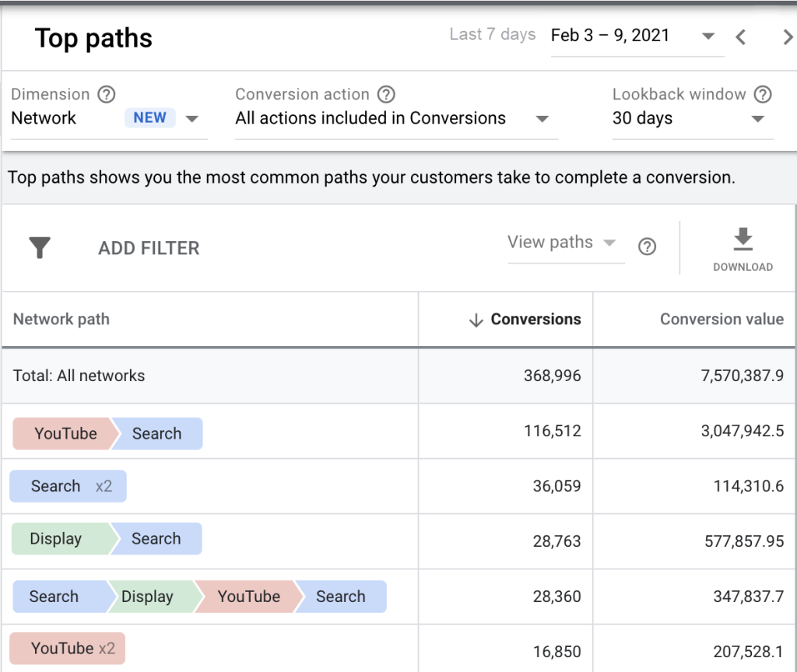The width and height of the screenshot is (797, 672).
Task: Go to previous date range
Action: (x=741, y=37)
